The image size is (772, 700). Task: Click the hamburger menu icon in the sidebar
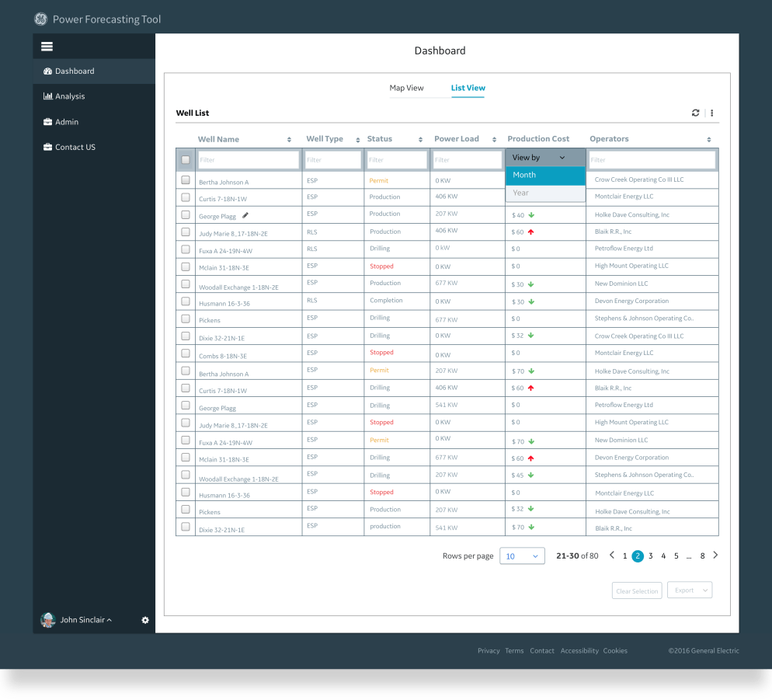point(47,46)
